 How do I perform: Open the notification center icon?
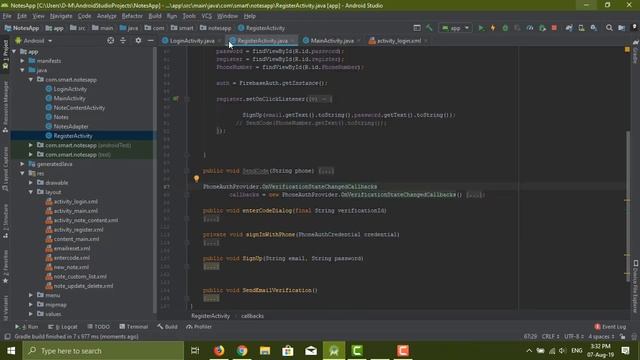pyautogui.click(x=625, y=351)
